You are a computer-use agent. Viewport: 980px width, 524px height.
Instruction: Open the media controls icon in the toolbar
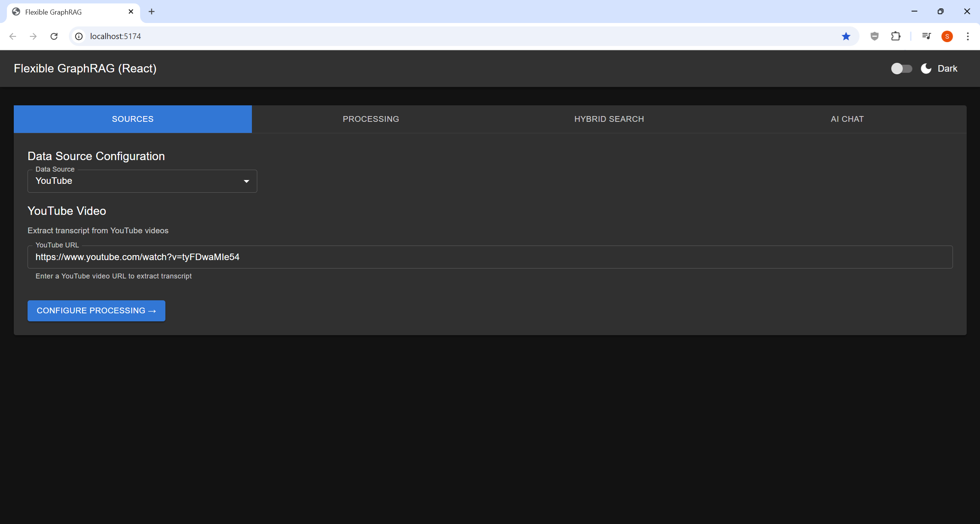click(x=926, y=36)
